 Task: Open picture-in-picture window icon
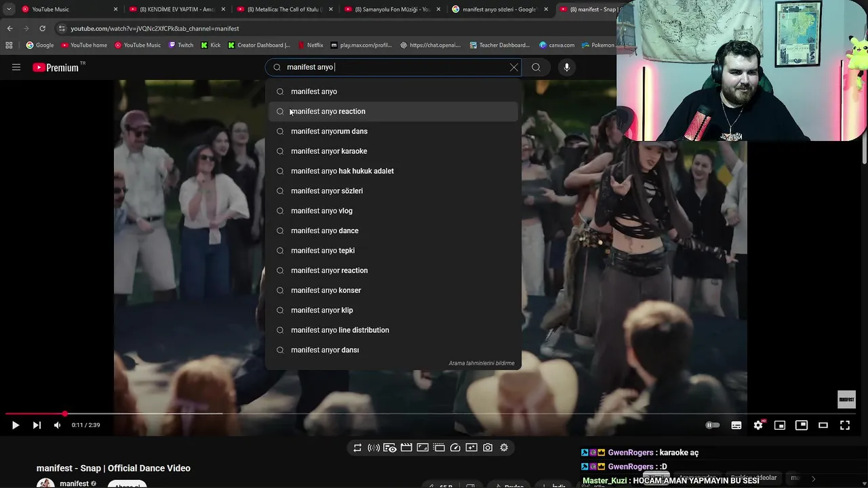[x=802, y=425]
